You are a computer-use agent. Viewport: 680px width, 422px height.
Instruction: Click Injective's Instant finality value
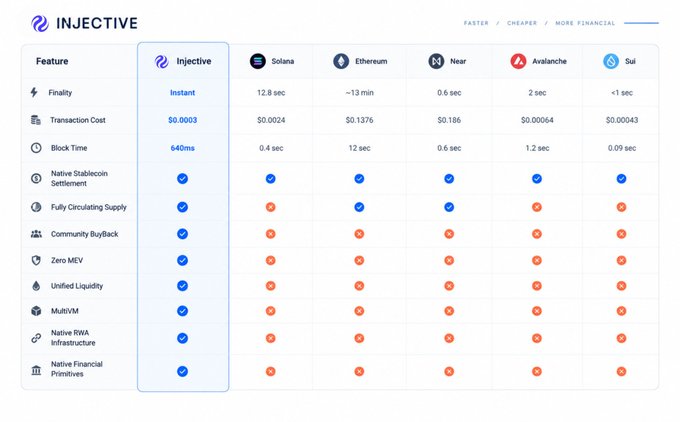pos(183,92)
